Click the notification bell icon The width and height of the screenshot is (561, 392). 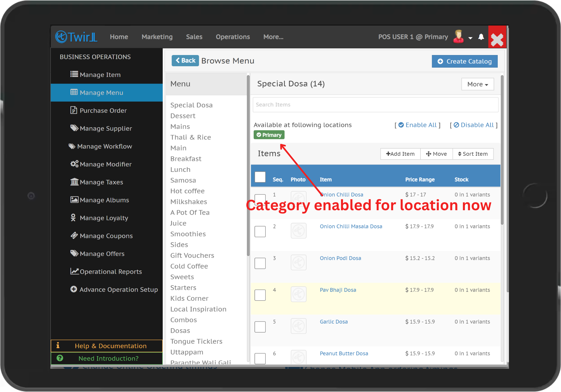(481, 37)
